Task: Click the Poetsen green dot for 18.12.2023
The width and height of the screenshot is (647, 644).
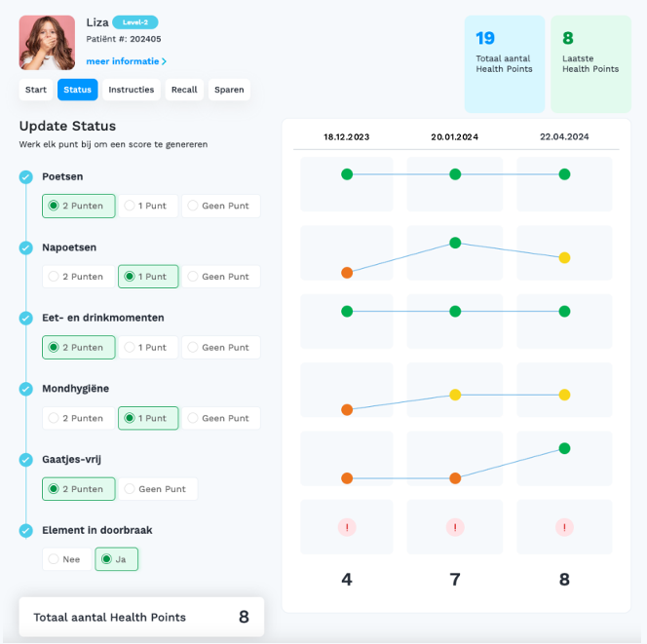Action: [347, 174]
